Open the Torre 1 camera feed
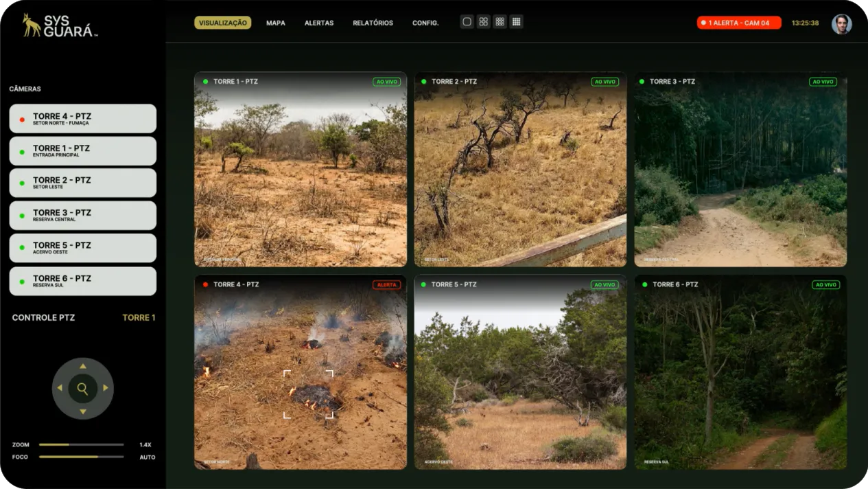The height and width of the screenshot is (489, 868). coord(301,169)
